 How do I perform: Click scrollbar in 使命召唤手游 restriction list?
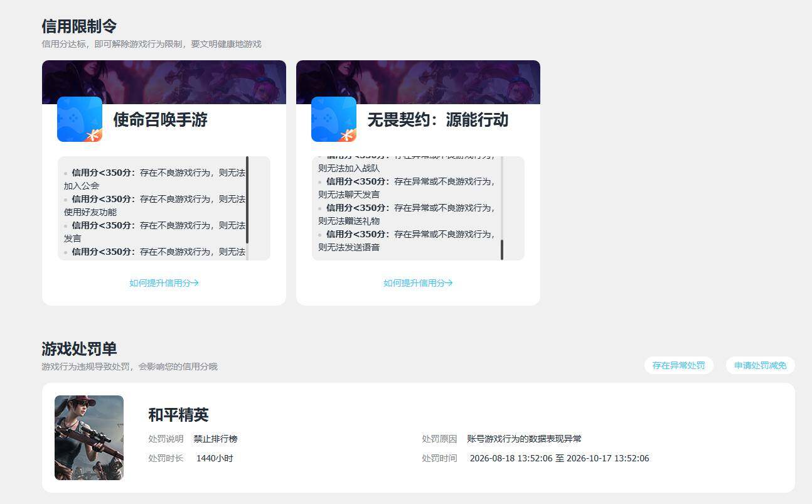(x=247, y=201)
